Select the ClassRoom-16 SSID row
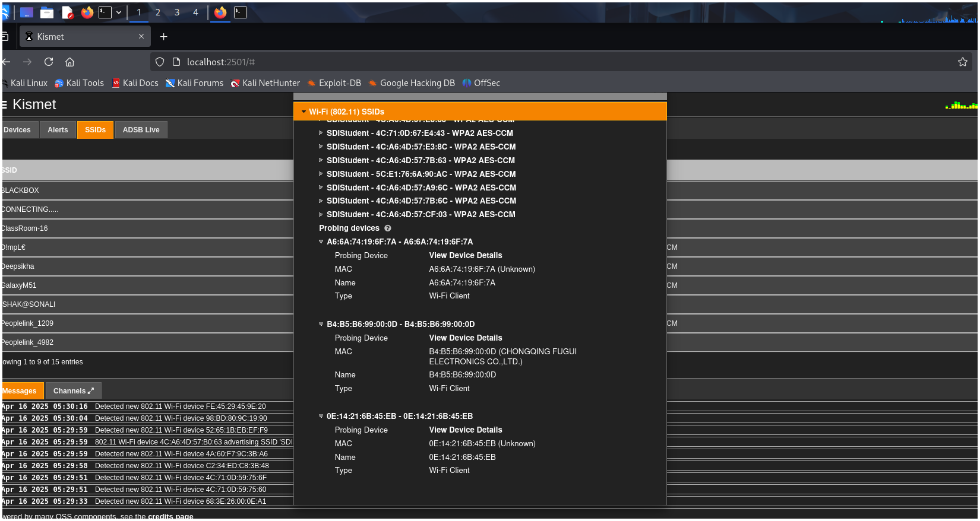 tap(147, 228)
